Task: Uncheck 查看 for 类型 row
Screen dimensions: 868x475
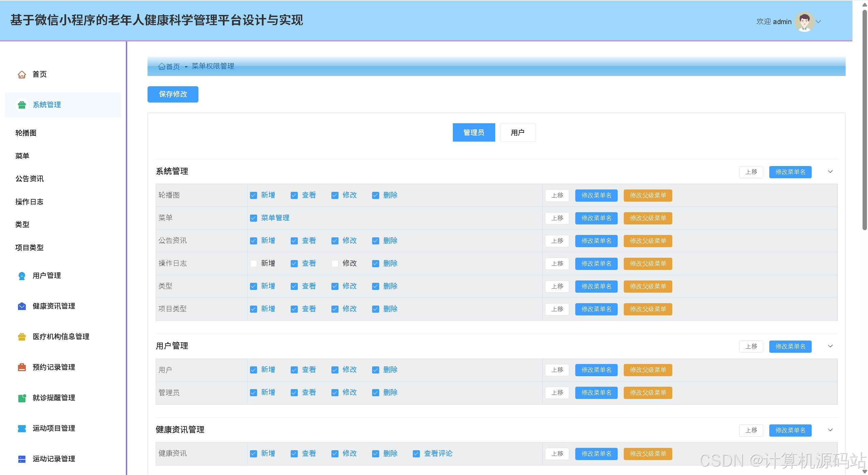Action: click(x=294, y=287)
